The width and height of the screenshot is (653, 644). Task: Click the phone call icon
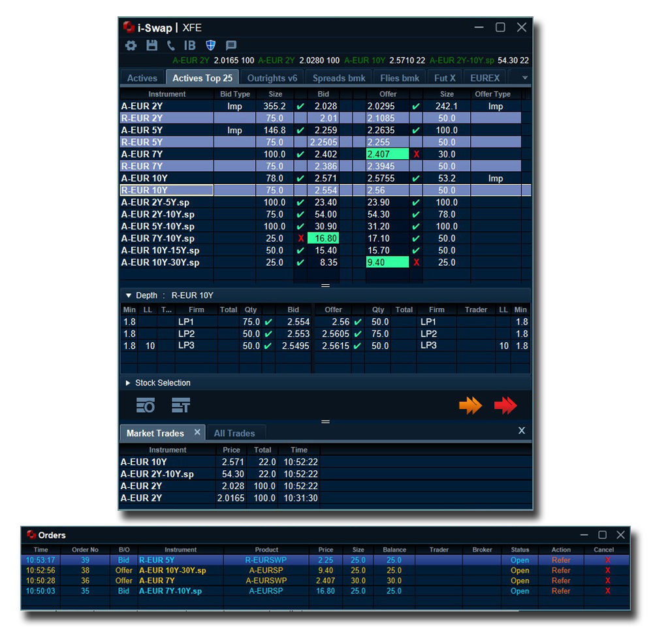point(171,46)
